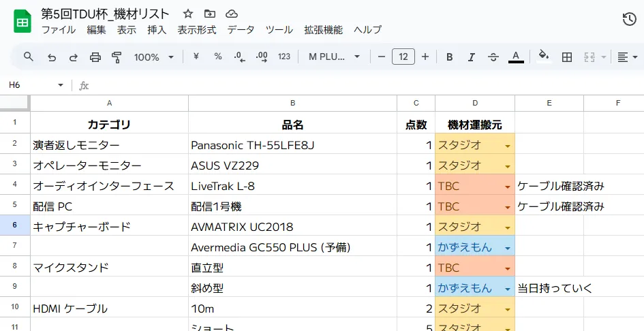Select cell オーディオインターフェース
644x331 pixels.
[109, 185]
